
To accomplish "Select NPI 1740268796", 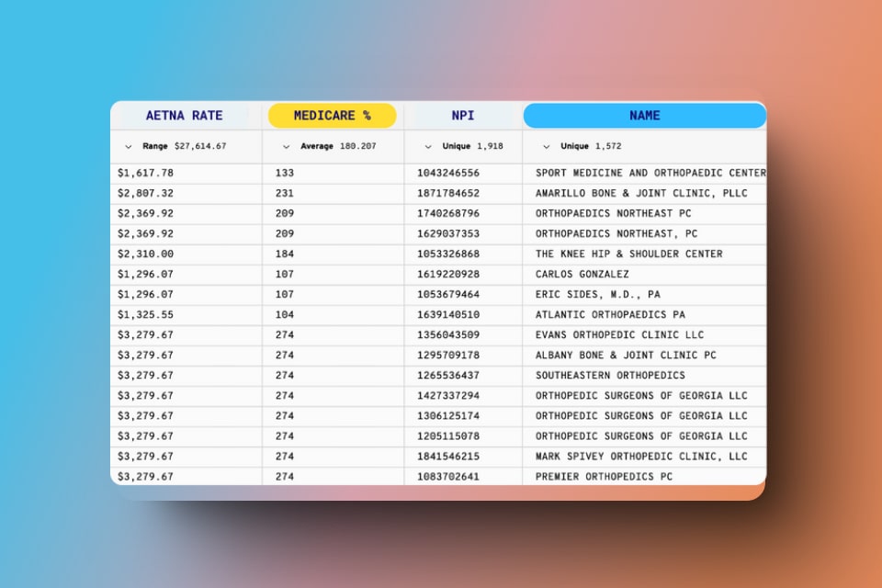I will tap(448, 214).
